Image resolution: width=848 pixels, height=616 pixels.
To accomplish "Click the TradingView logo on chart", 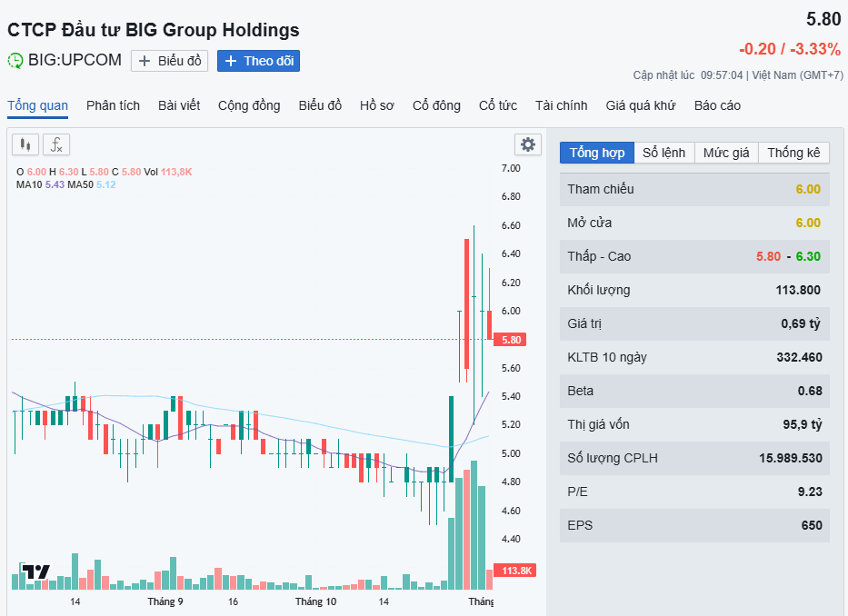I will pos(36,572).
